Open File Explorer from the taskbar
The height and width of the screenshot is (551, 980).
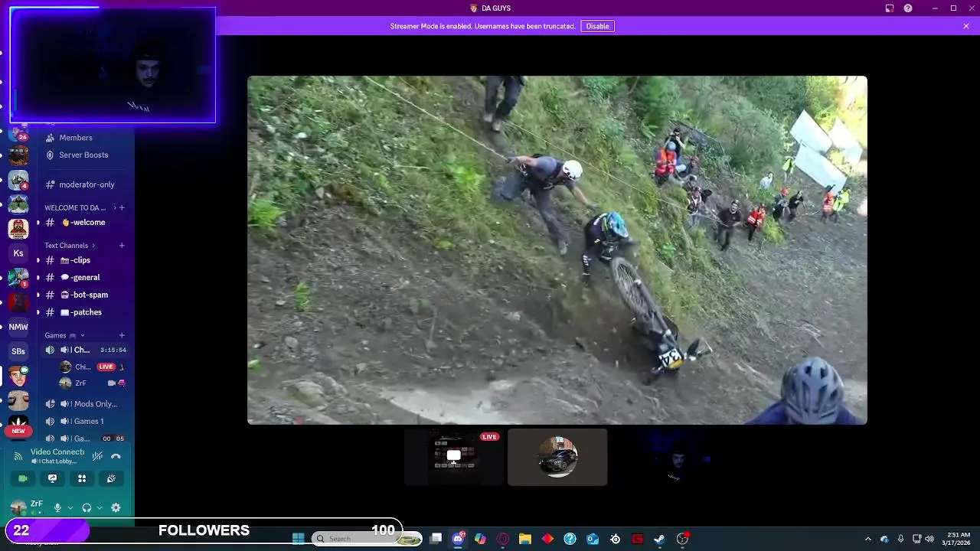tap(525, 539)
